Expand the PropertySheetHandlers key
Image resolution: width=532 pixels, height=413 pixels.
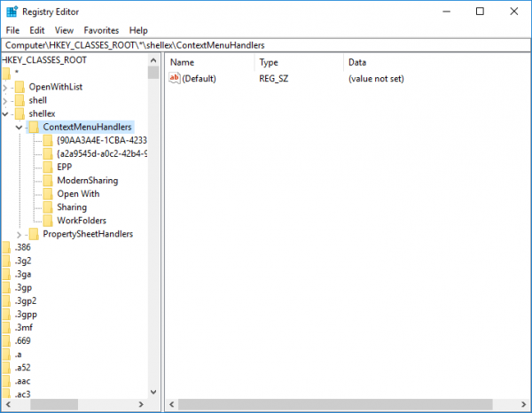[19, 234]
